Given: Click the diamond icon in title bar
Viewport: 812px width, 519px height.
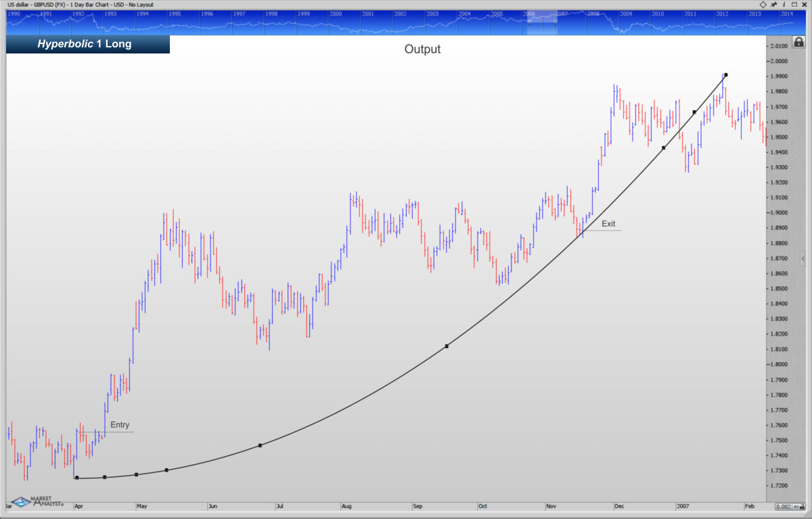Looking at the screenshot, I should pos(763,4).
